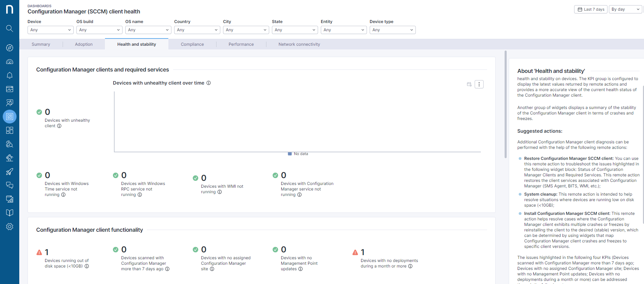Open the fingerprint magnifier icon in the sidebar

[x=10, y=144]
